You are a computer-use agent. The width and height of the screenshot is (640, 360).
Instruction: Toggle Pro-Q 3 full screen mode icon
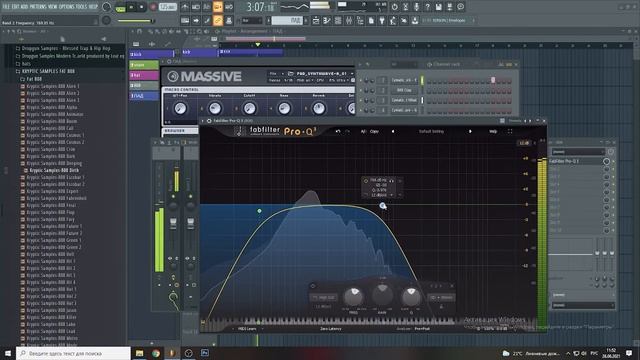point(510,131)
